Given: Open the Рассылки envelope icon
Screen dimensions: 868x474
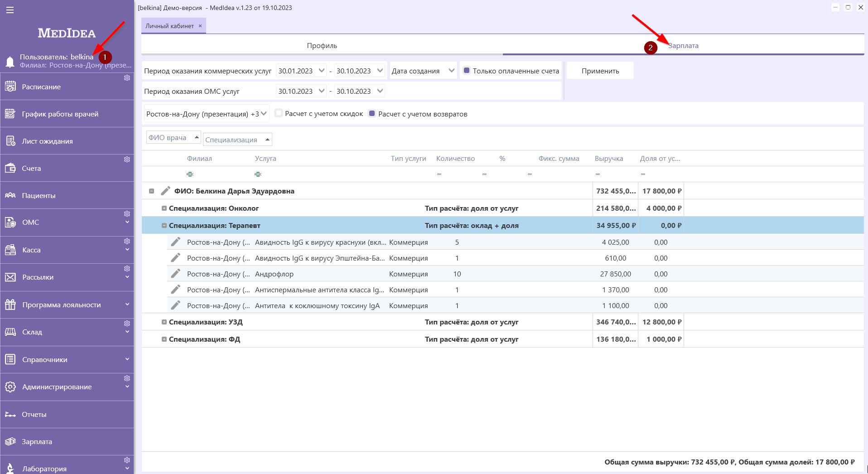Looking at the screenshot, I should pos(10,277).
